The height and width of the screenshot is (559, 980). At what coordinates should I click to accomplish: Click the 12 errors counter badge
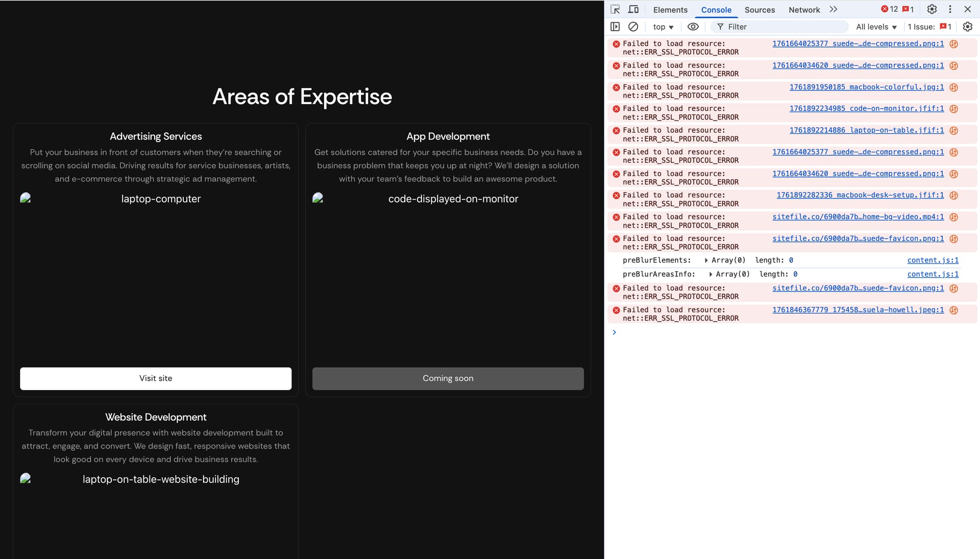[889, 9]
